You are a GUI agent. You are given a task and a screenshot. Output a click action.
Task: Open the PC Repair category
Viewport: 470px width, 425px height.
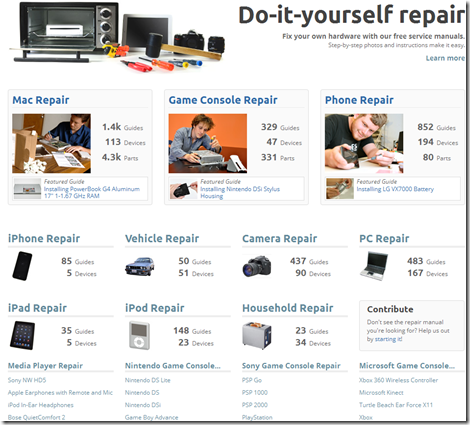tap(384, 239)
